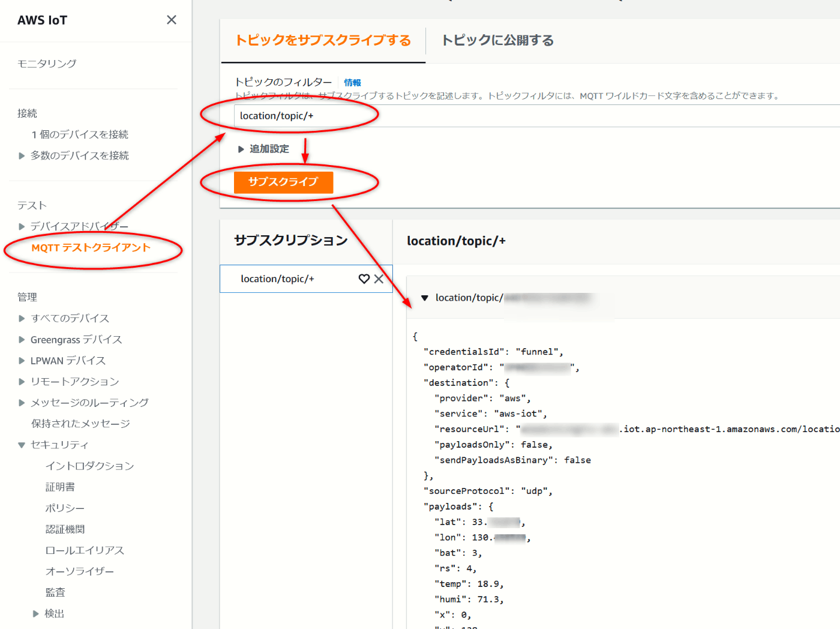Click サブスクリプション panel heading
The height and width of the screenshot is (629, 840).
pyautogui.click(x=291, y=241)
